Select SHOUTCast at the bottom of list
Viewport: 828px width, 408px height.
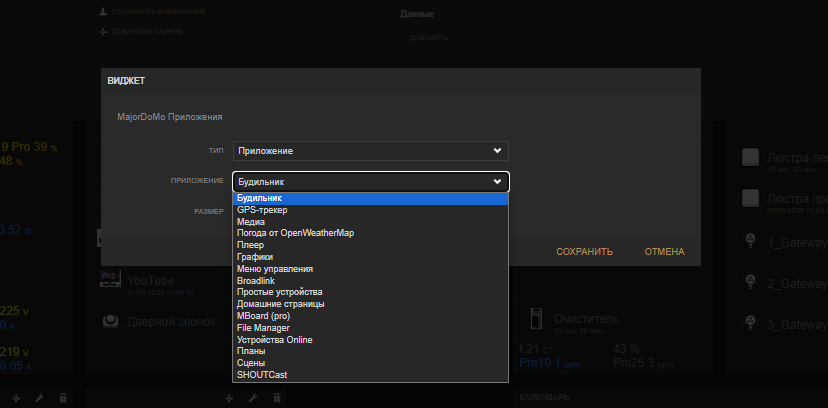tap(263, 375)
